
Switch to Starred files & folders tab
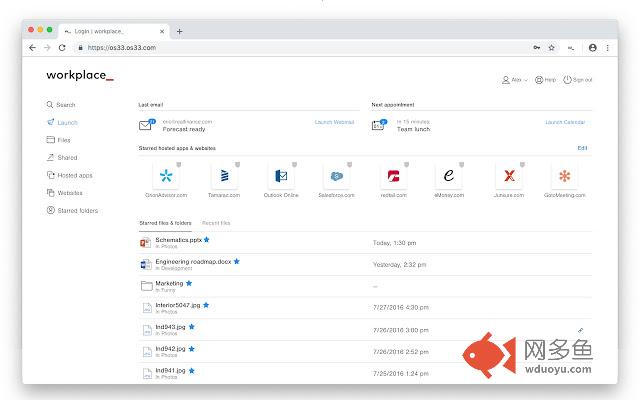165,223
